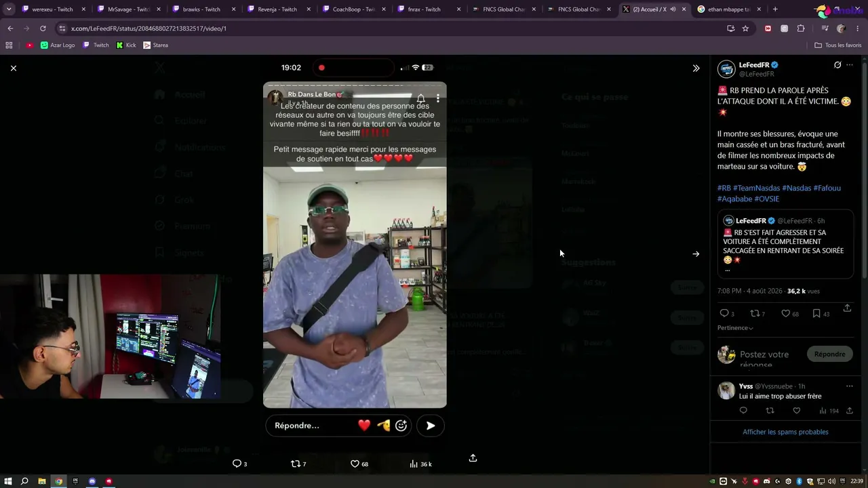The width and height of the screenshot is (868, 488).
Task: Collapse the tweet side panel
Action: pos(696,68)
